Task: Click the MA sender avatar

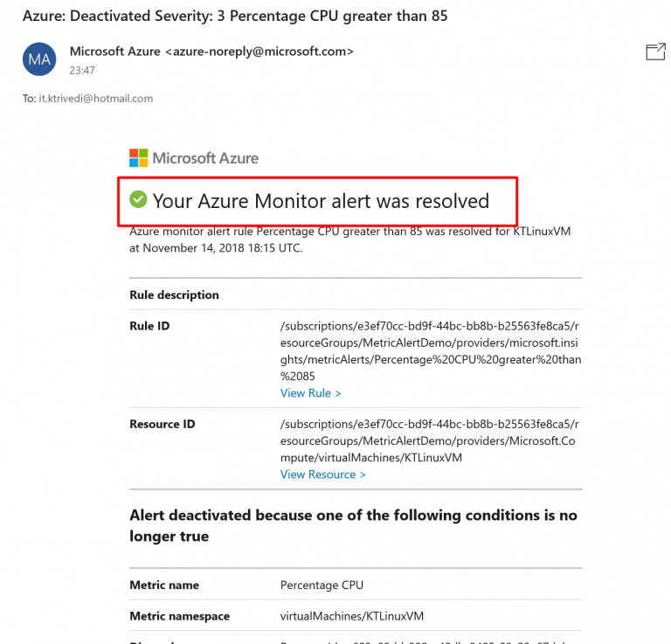Action: 39,59
